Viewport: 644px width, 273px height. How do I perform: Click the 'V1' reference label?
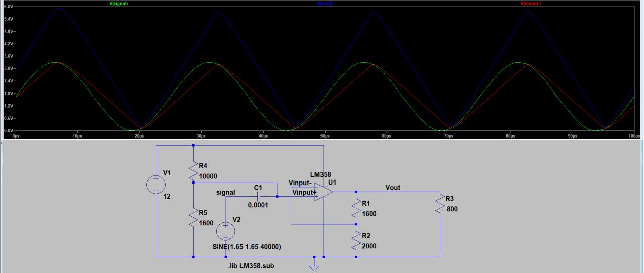click(x=168, y=173)
